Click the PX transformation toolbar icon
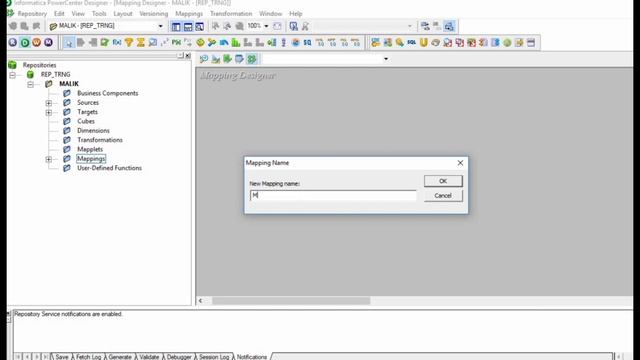The width and height of the screenshot is (640, 360). tap(176, 42)
